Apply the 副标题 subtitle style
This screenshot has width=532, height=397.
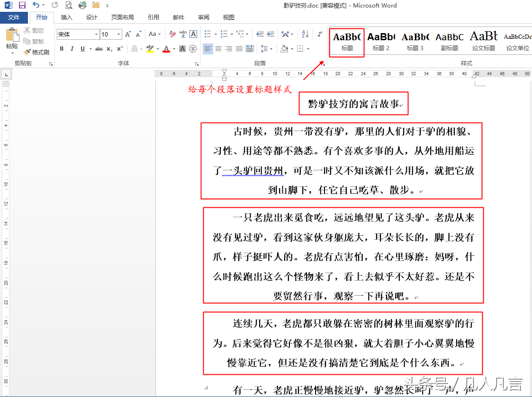click(x=450, y=42)
